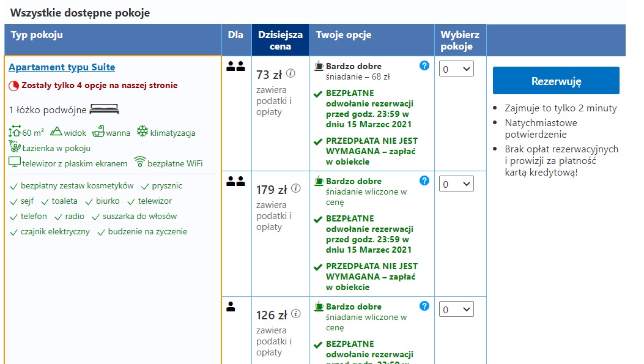Image resolution: width=644 pixels, height=364 pixels.
Task: Click the wanna bathtub icon
Action: click(x=98, y=132)
